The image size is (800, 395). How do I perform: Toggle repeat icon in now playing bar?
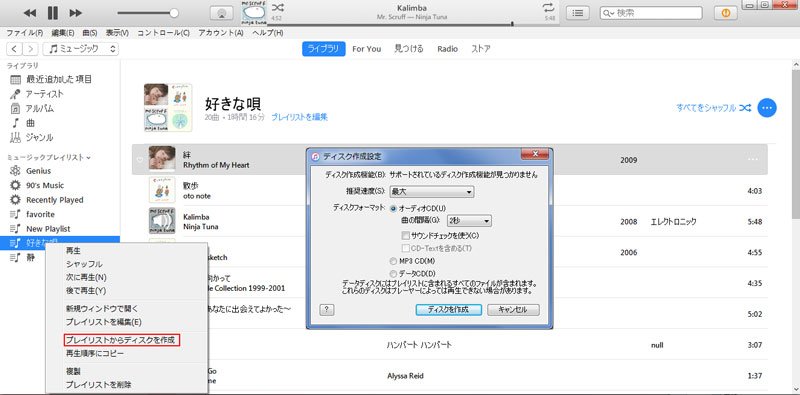(x=548, y=8)
